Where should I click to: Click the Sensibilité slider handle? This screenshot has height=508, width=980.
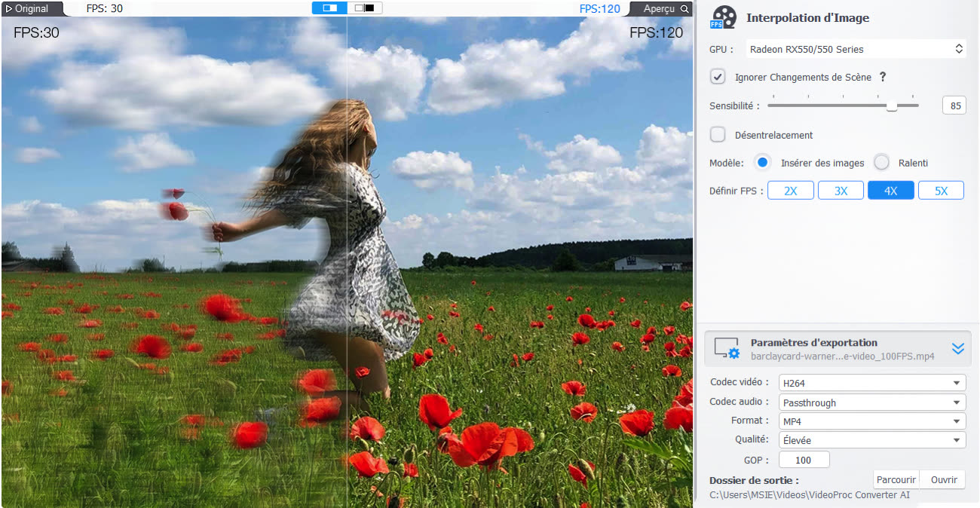point(892,106)
